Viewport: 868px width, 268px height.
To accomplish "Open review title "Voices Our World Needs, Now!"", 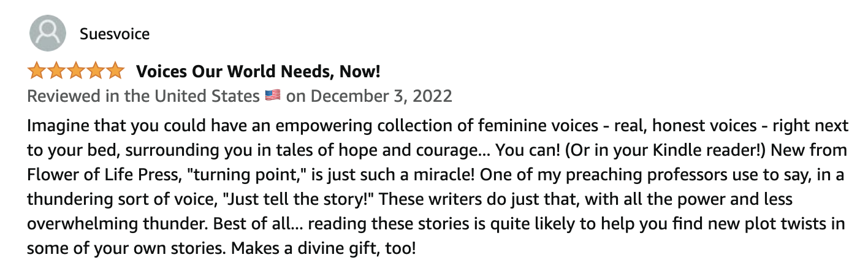I will pos(258,72).
